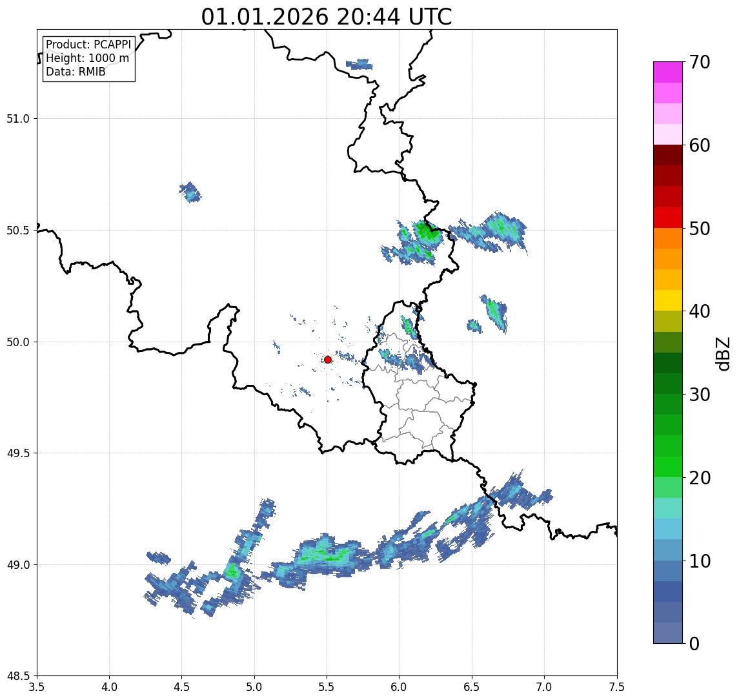Click the 'Height: 1000 m' label
The height and width of the screenshot is (700, 739).
[87, 59]
